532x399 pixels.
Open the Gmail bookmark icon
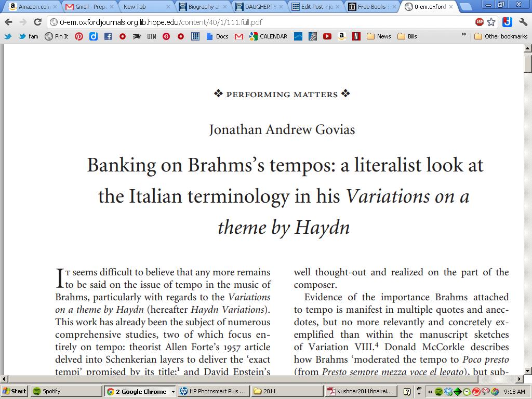[x=239, y=36]
